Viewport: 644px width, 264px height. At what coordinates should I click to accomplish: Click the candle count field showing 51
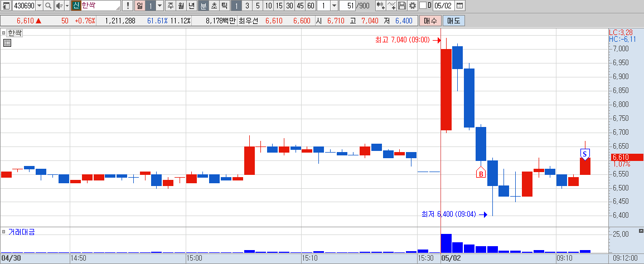click(347, 6)
